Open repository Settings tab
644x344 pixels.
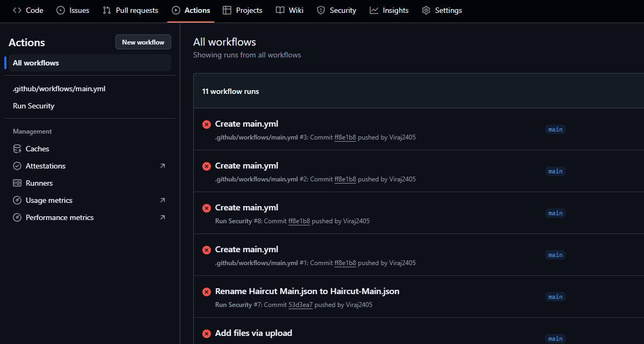tap(442, 10)
